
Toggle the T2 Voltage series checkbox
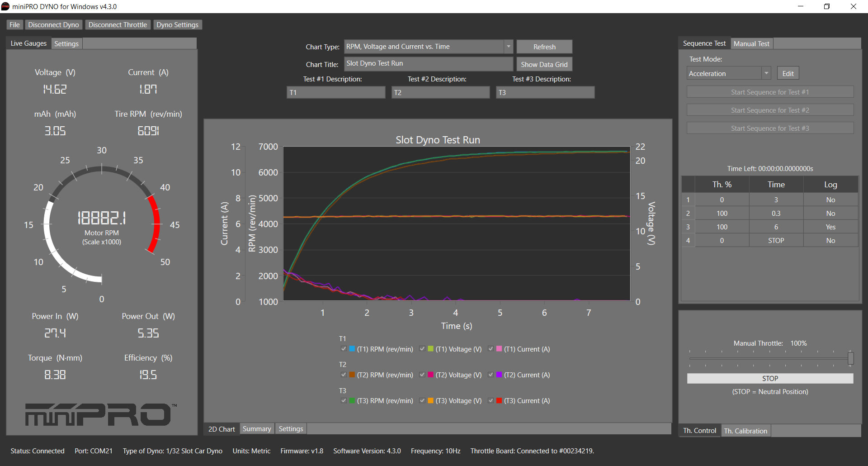click(x=422, y=375)
